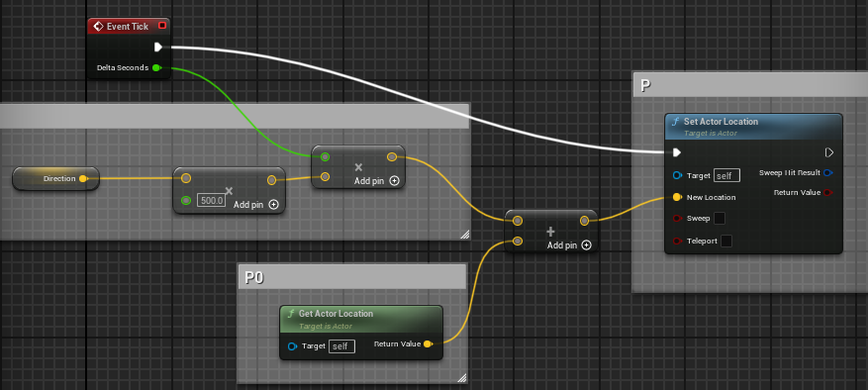
Task: Click the self field in Set Actor Location
Action: [726, 175]
